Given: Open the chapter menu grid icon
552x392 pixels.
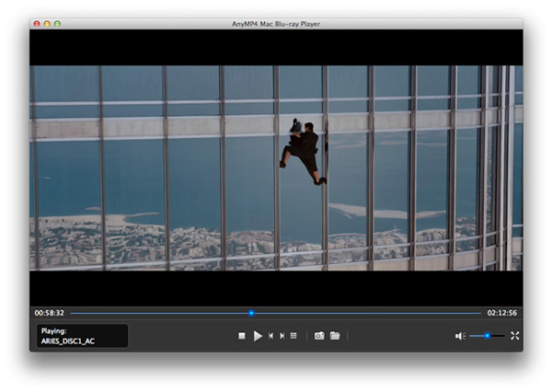Looking at the screenshot, I should 293,336.
